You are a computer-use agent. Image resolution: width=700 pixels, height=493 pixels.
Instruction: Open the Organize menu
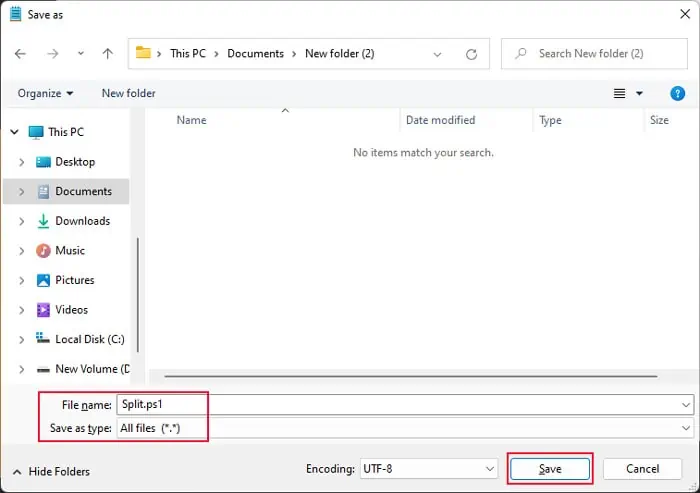pos(46,93)
